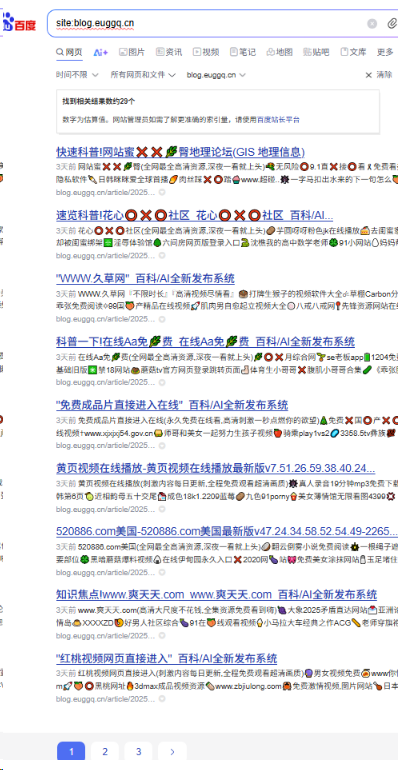
Task: Clear filters with the 清除 button
Action: (379, 75)
